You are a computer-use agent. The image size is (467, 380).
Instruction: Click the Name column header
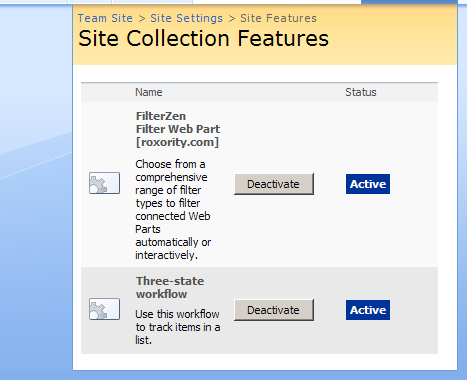click(149, 92)
